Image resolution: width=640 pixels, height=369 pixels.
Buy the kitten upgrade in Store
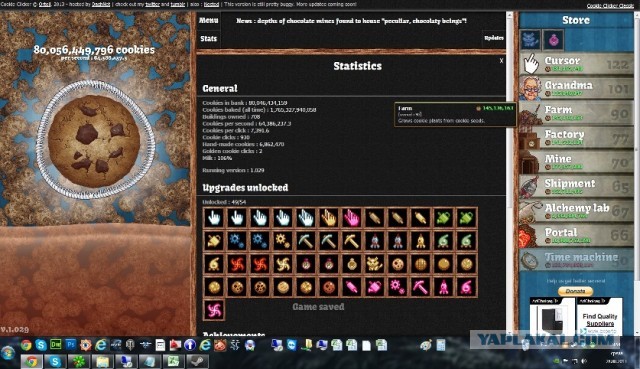point(531,40)
